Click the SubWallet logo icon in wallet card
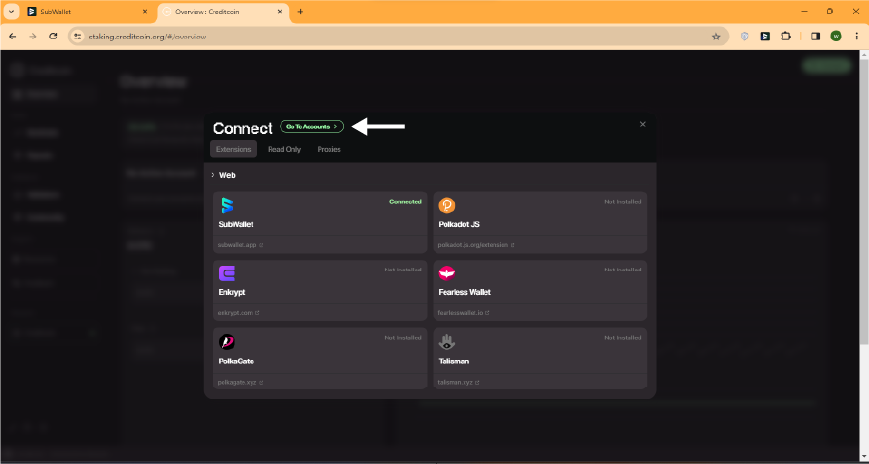Screen dimensions: 869x464 (x=227, y=205)
